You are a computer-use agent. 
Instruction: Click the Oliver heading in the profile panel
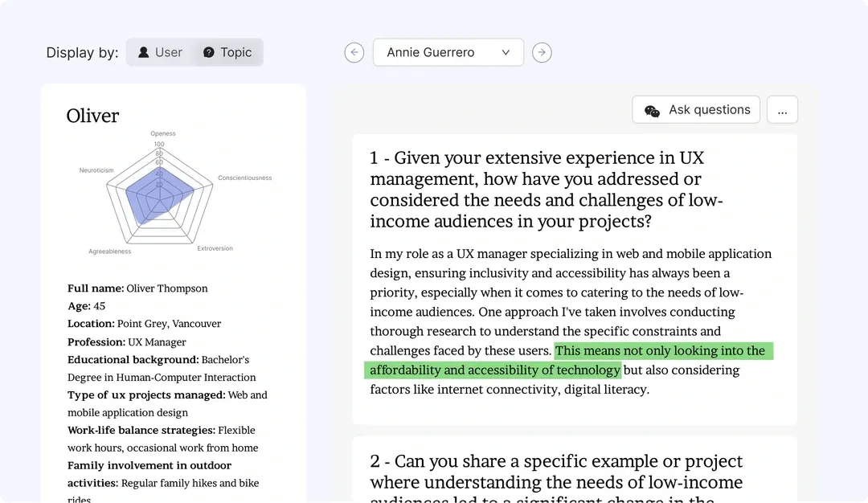[x=92, y=116]
